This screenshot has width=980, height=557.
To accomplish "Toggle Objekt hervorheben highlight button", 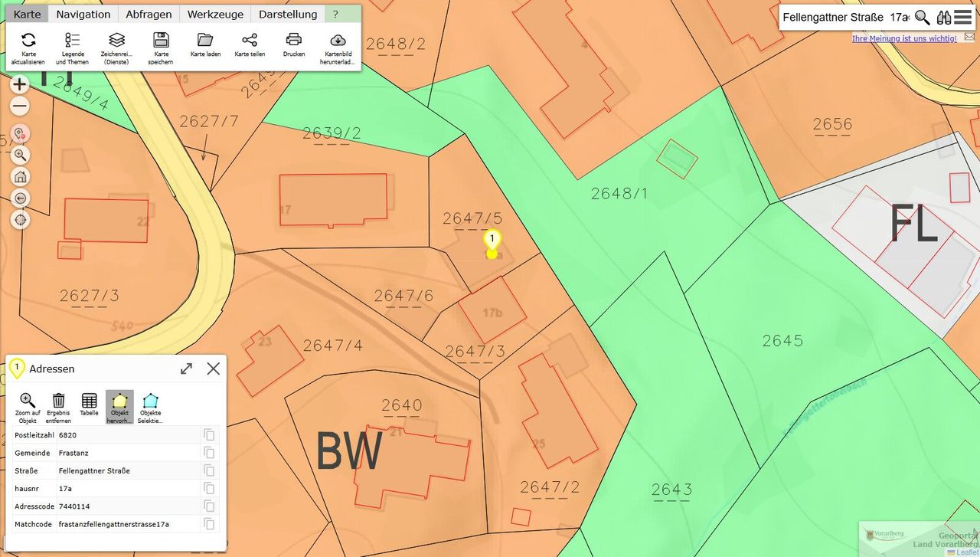I will coord(119,401).
